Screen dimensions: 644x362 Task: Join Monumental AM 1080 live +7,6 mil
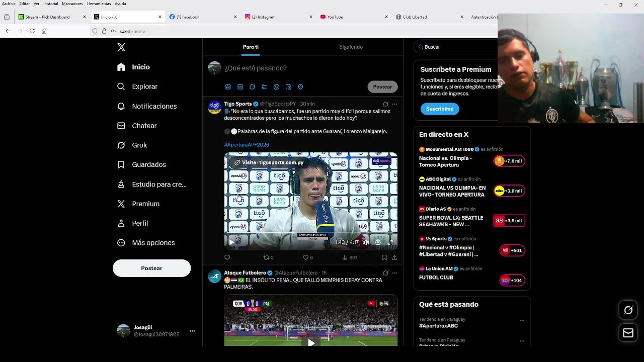pos(509,161)
